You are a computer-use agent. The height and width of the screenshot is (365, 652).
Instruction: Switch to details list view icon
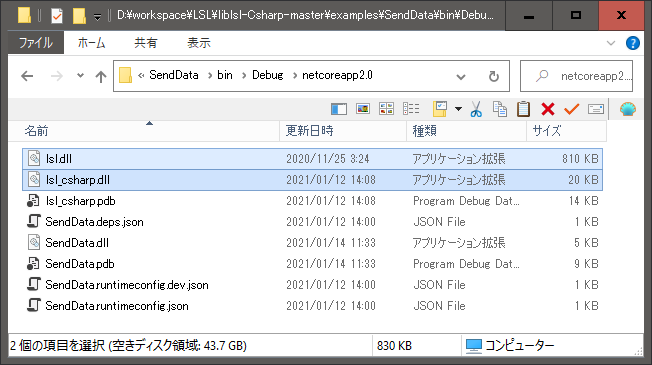click(411, 109)
